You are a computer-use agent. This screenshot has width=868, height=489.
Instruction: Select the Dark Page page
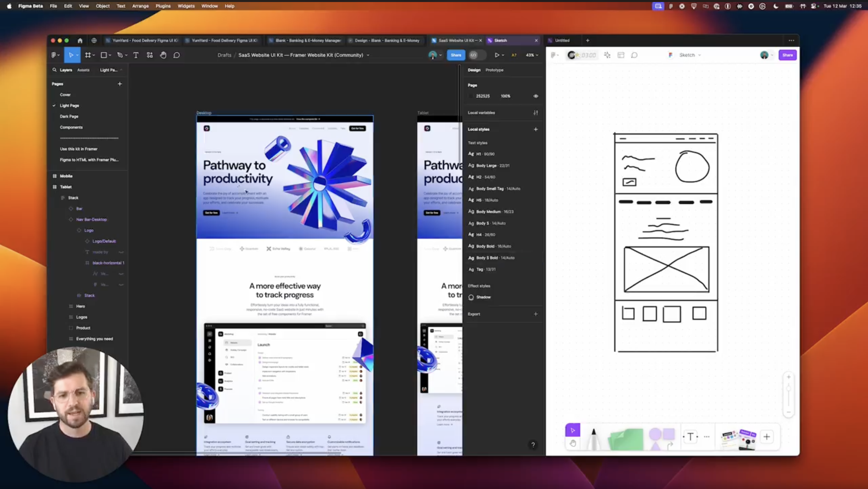pos(69,116)
